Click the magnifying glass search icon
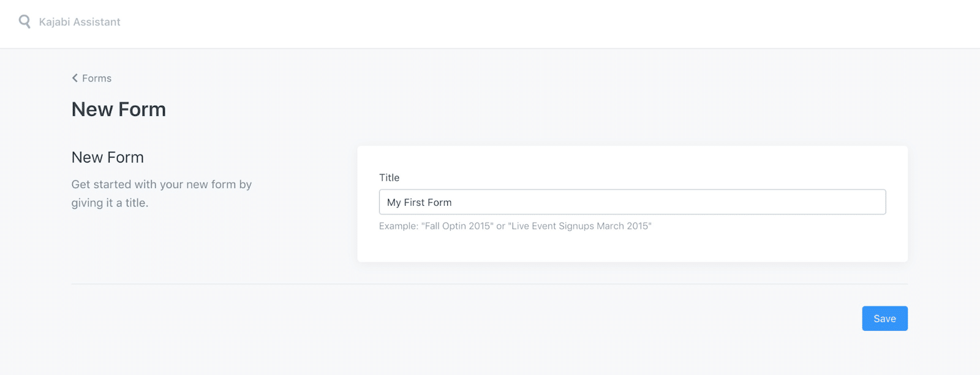This screenshot has height=375, width=980. (24, 22)
